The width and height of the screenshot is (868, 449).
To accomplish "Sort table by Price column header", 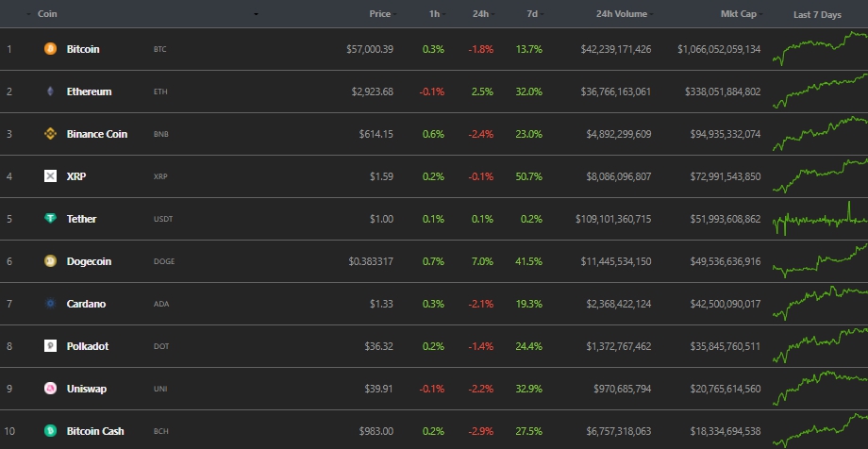I will click(x=380, y=15).
